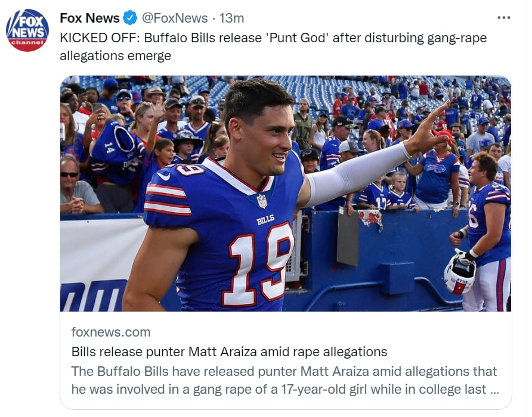Click the blue verified checkmark badge
532x417 pixels.
(x=130, y=18)
